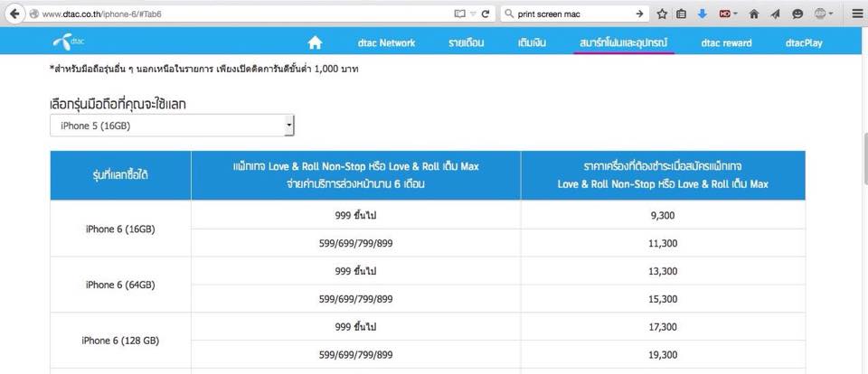Viewport: 868px width, 374px height.
Task: Open reader view book icon
Action: pyautogui.click(x=459, y=14)
